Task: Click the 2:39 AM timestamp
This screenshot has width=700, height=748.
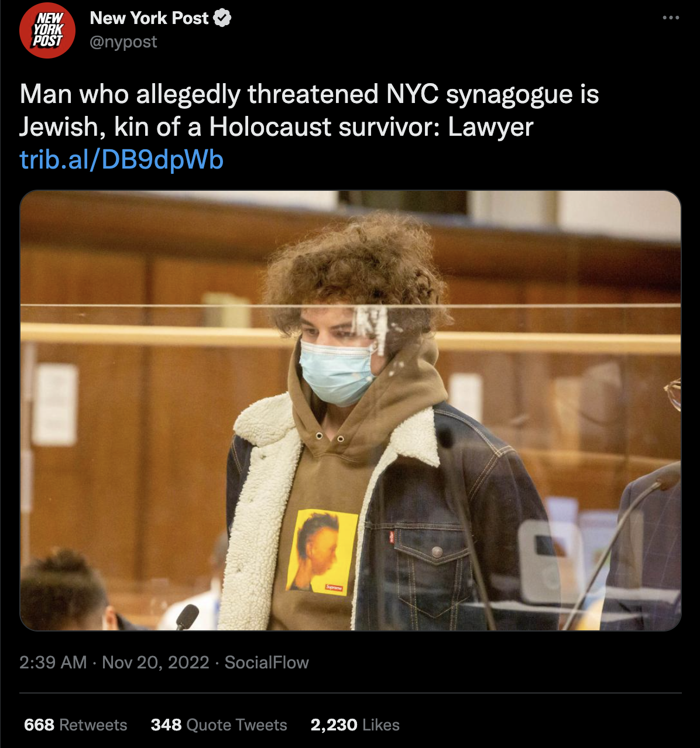Action: click(x=53, y=662)
